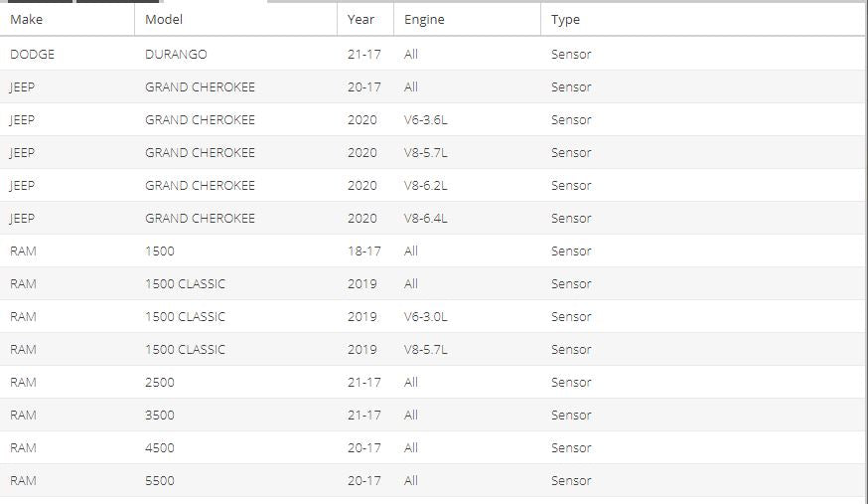Select the RAM 2500 model cell
This screenshot has height=504, width=868.
(x=159, y=382)
